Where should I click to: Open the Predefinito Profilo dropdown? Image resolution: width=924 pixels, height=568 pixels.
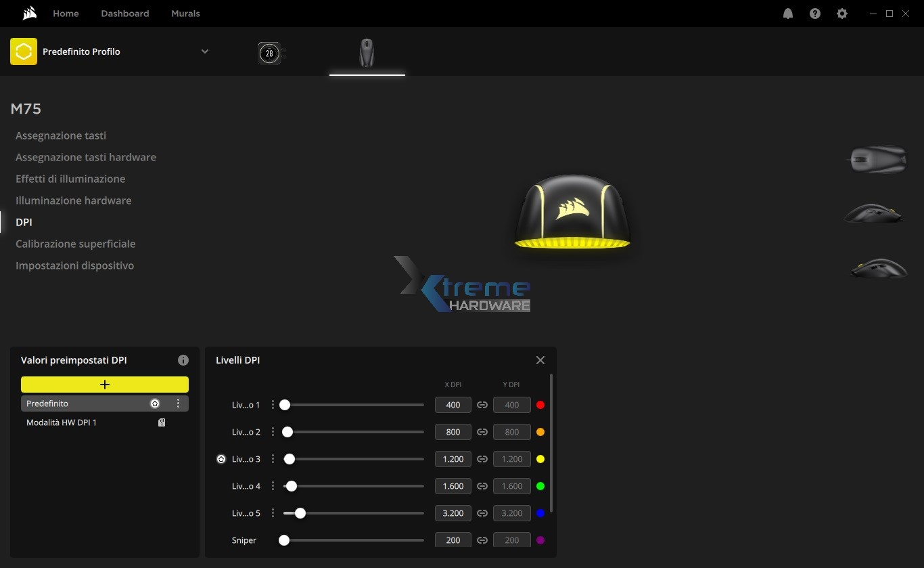(205, 51)
